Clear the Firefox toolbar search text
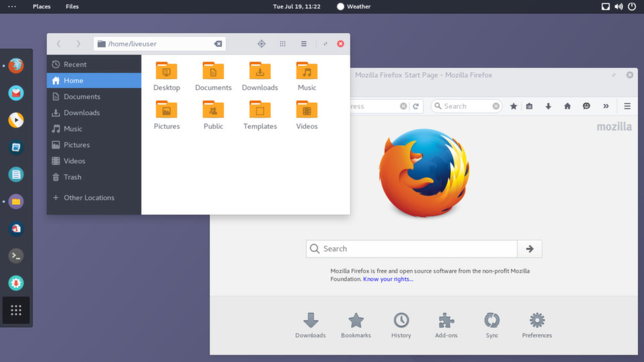The width and height of the screenshot is (644, 362). (x=496, y=106)
